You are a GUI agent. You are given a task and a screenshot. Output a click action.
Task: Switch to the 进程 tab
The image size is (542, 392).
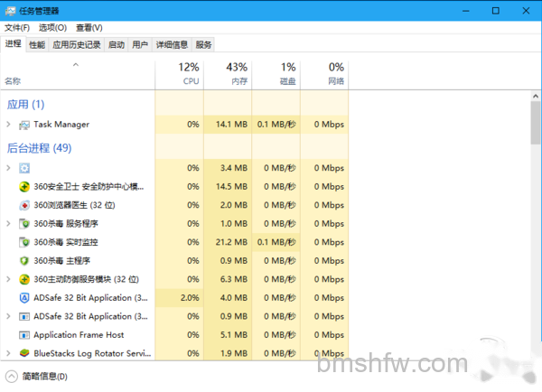[x=14, y=44]
